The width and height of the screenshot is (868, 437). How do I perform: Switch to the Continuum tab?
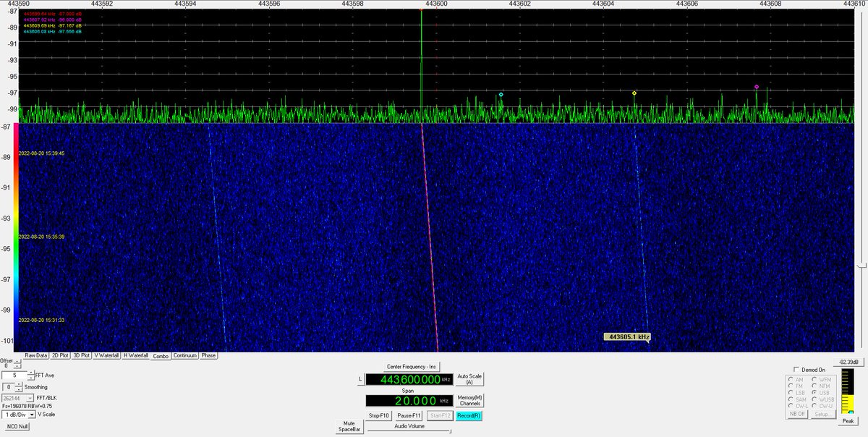point(185,355)
